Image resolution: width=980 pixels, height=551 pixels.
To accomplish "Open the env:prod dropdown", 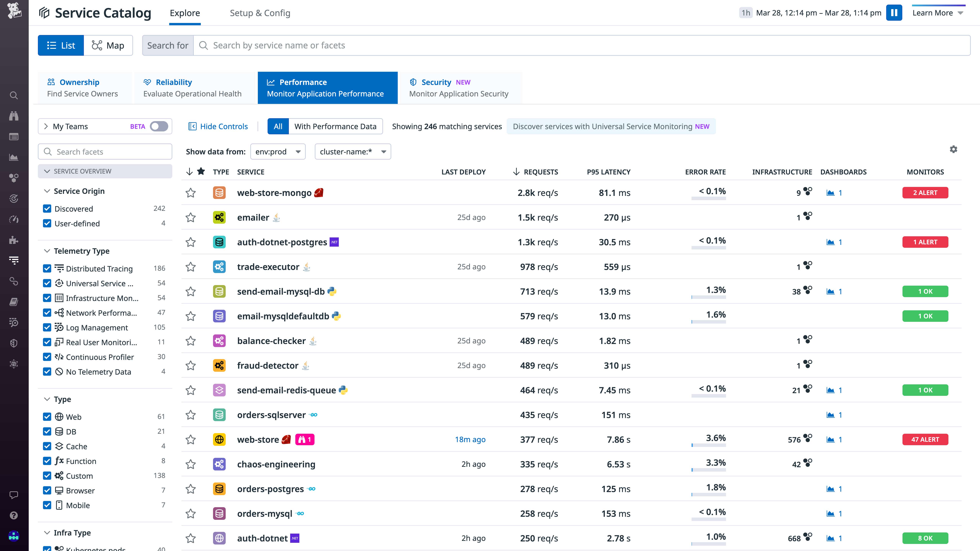I will tap(278, 151).
